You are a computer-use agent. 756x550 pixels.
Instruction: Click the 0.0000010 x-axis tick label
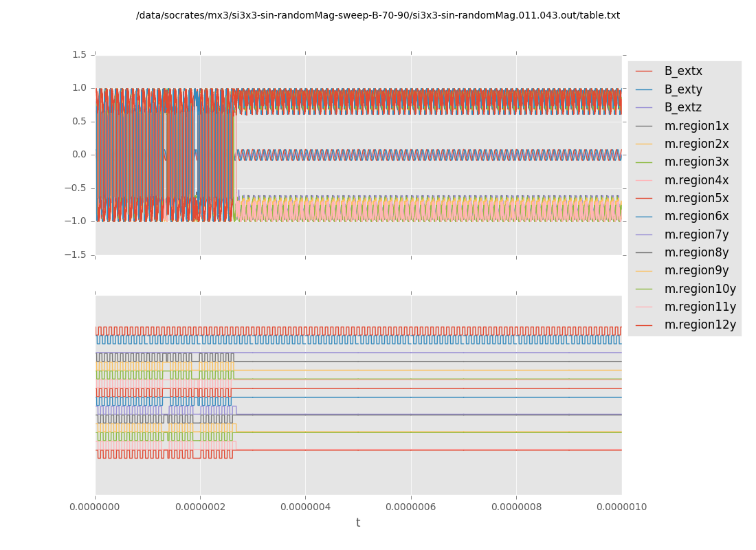[621, 507]
